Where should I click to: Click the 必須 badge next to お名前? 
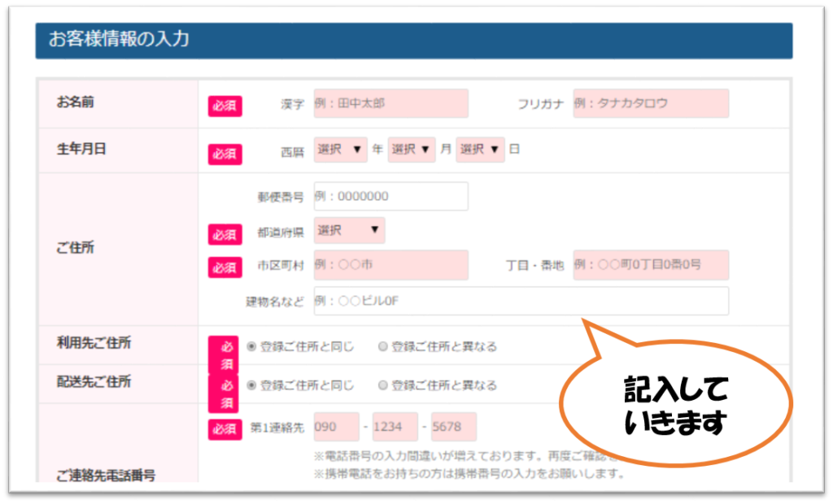coord(225,106)
